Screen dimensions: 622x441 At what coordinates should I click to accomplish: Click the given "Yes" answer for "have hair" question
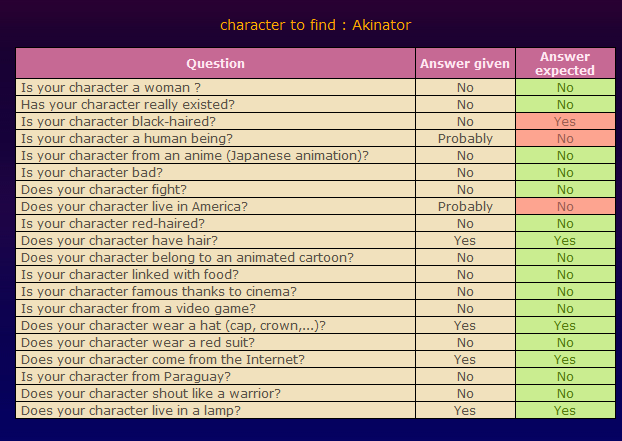(x=465, y=240)
